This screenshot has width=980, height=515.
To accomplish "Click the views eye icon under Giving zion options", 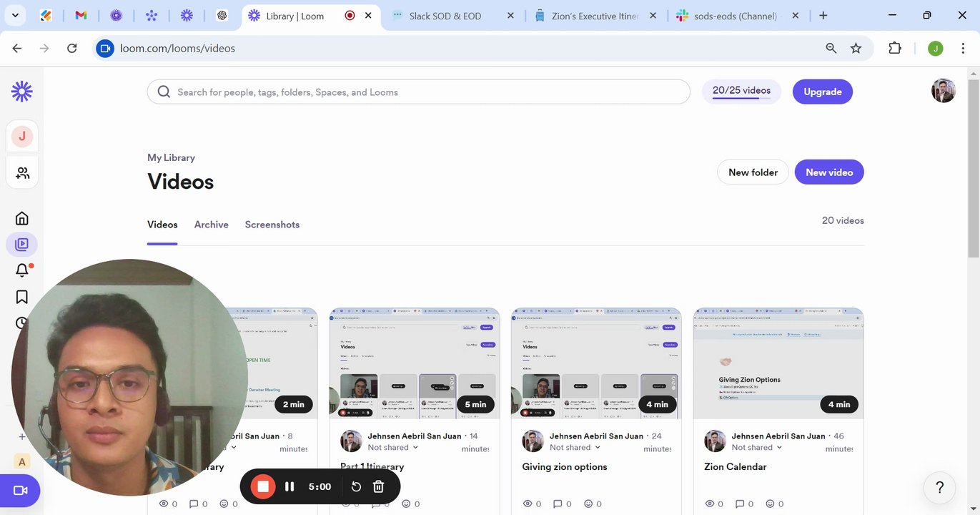I will coord(528,504).
